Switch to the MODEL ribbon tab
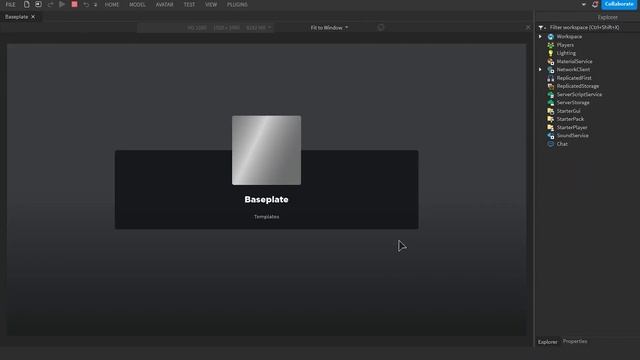This screenshot has height=360, width=640. 137,4
